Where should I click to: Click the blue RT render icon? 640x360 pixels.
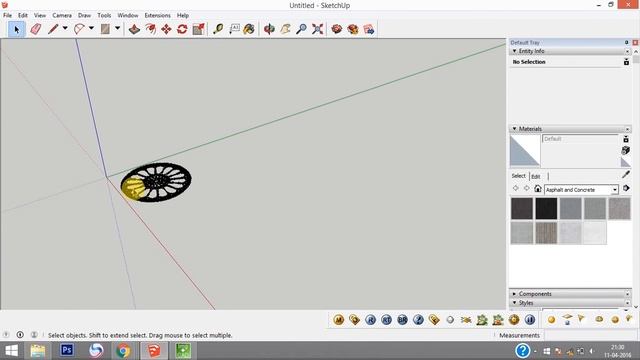386,320
